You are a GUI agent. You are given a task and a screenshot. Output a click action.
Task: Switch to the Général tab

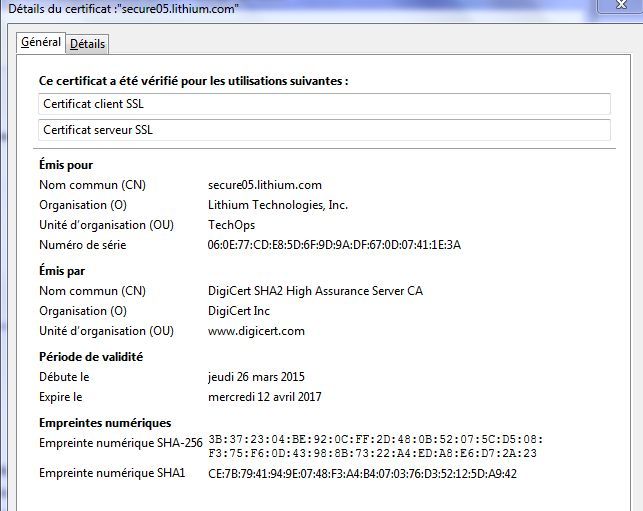41,43
